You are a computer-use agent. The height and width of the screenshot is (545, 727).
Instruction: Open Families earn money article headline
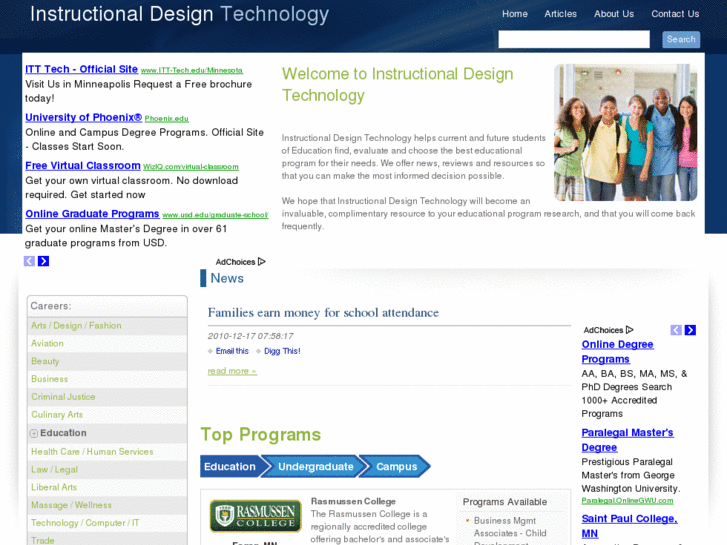323,313
